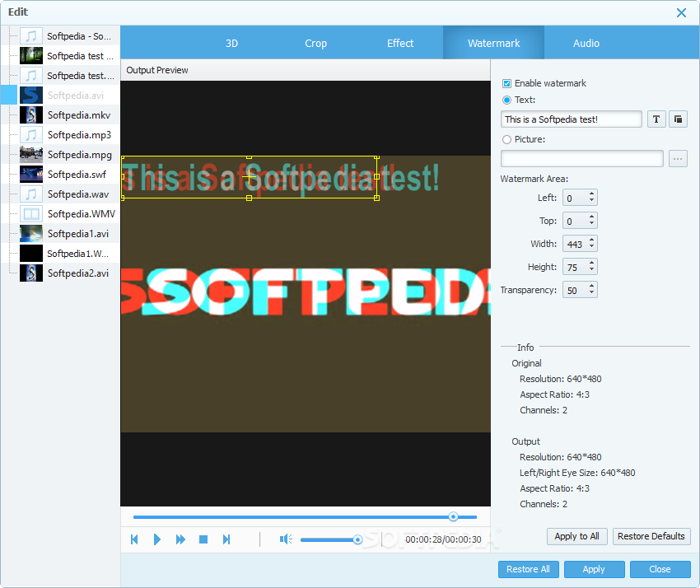700x588 pixels.
Task: Decrease the Top value stepper
Action: (591, 224)
